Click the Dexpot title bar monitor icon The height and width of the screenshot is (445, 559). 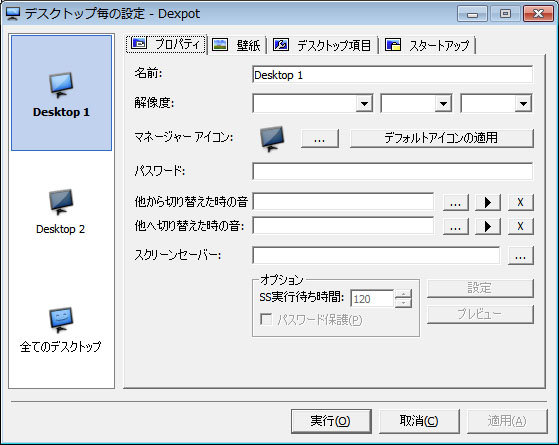pyautogui.click(x=12, y=14)
